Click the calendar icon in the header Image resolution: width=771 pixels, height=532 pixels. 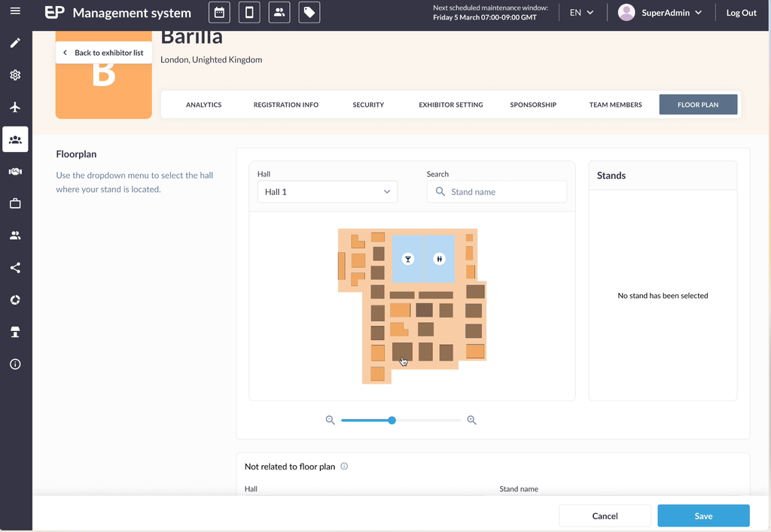219,13
